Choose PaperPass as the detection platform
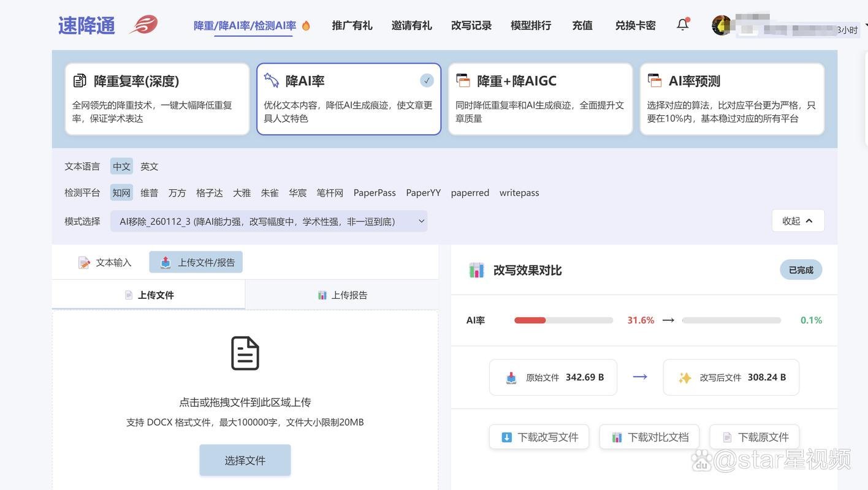 [375, 192]
